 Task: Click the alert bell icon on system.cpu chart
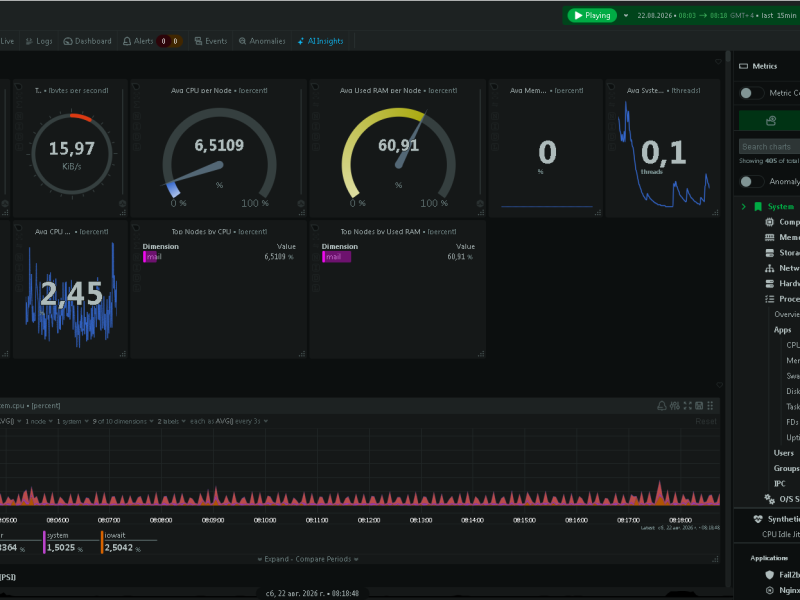(662, 406)
